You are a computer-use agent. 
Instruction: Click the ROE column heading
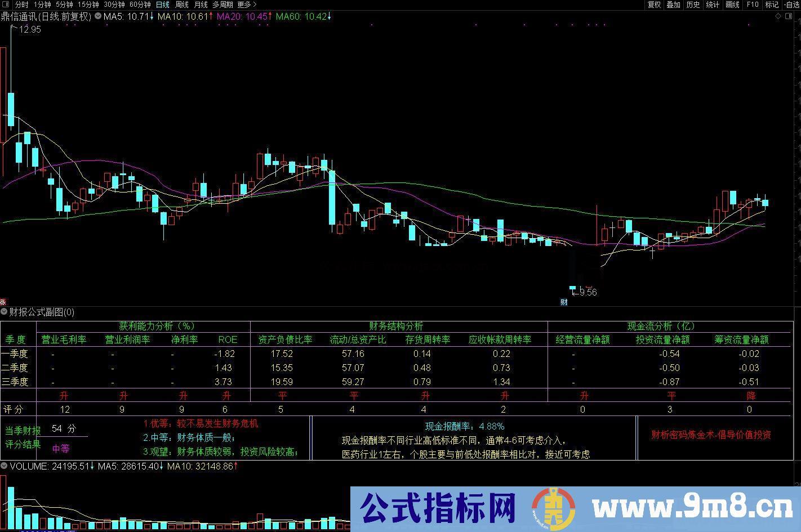click(x=228, y=339)
